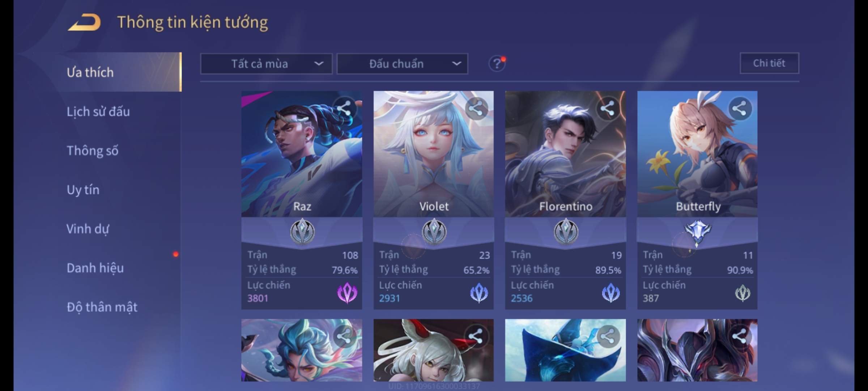This screenshot has height=391, width=868.
Task: Click Florentino's silver mastery badge
Action: click(x=566, y=231)
